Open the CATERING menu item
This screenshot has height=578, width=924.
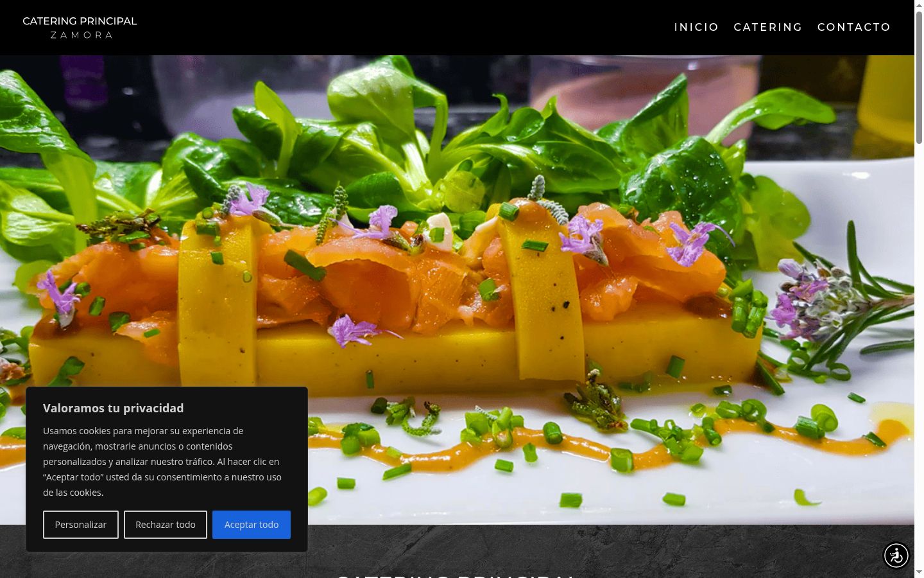[x=768, y=27]
